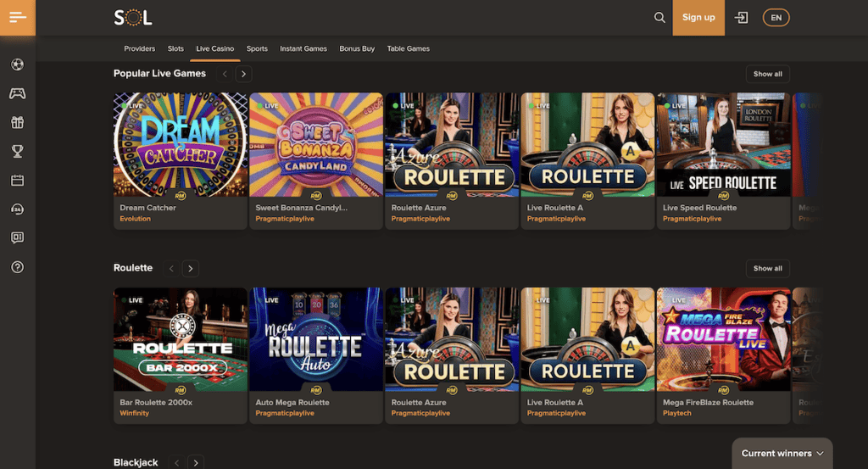Select the Table Games tab
The image size is (868, 469).
tap(408, 49)
